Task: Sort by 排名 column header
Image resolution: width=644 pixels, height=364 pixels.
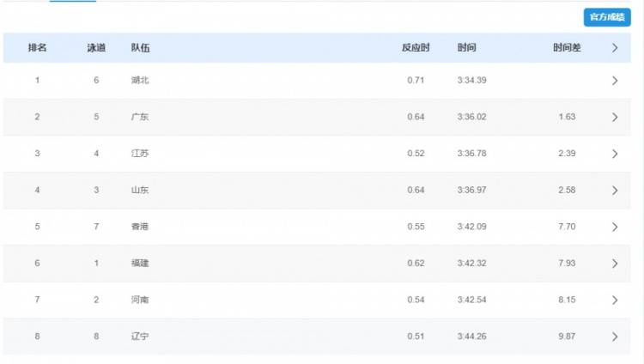Action: click(37, 48)
